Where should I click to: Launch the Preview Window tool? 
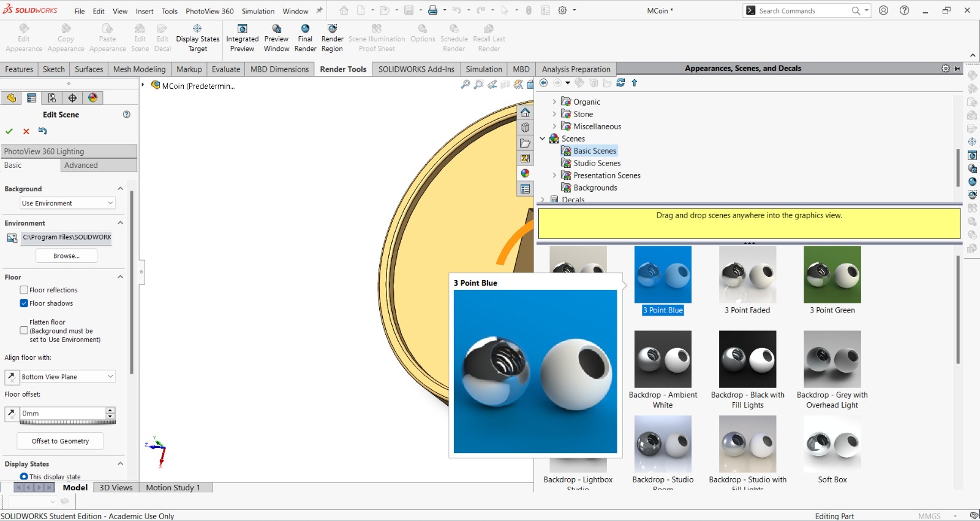pos(276,38)
